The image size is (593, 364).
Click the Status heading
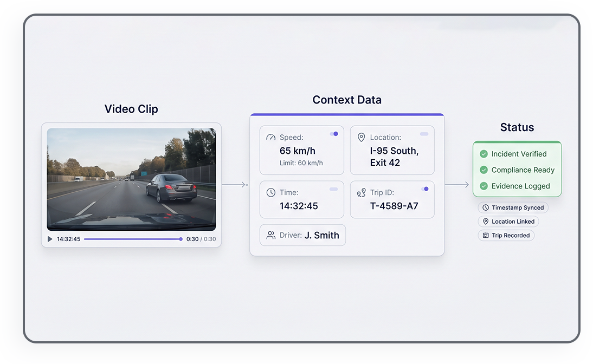coord(517,127)
